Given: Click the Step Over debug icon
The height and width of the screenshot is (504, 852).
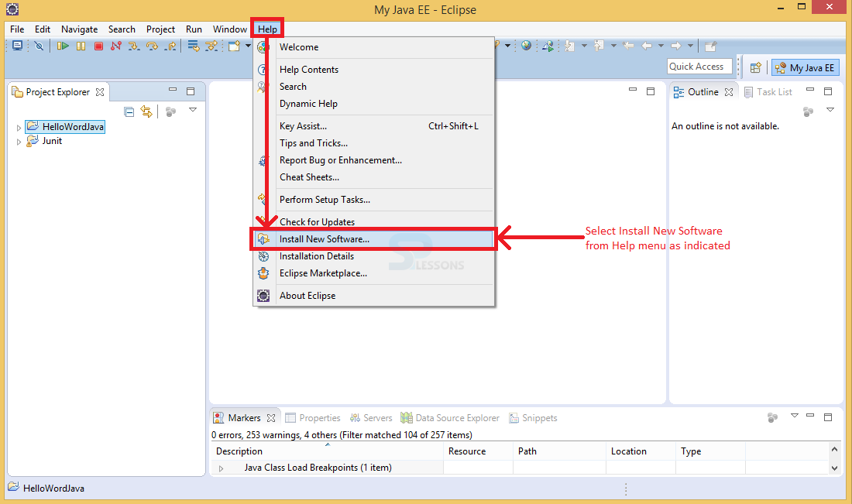Looking at the screenshot, I should [x=152, y=46].
